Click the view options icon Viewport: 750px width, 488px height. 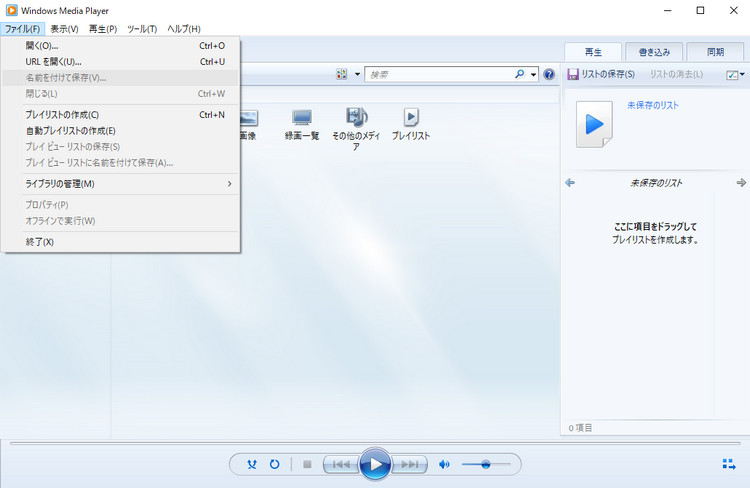(342, 74)
